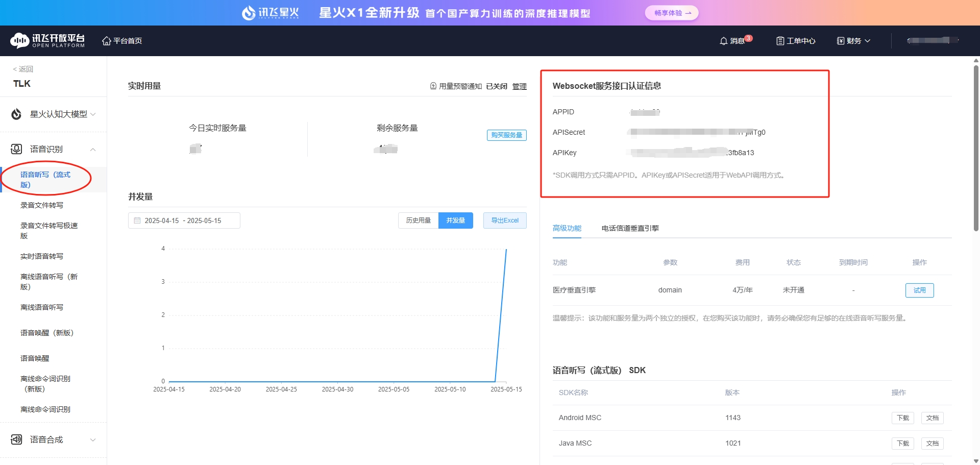Click the page vertical scrollbar
The image size is (980, 465).
point(976,148)
